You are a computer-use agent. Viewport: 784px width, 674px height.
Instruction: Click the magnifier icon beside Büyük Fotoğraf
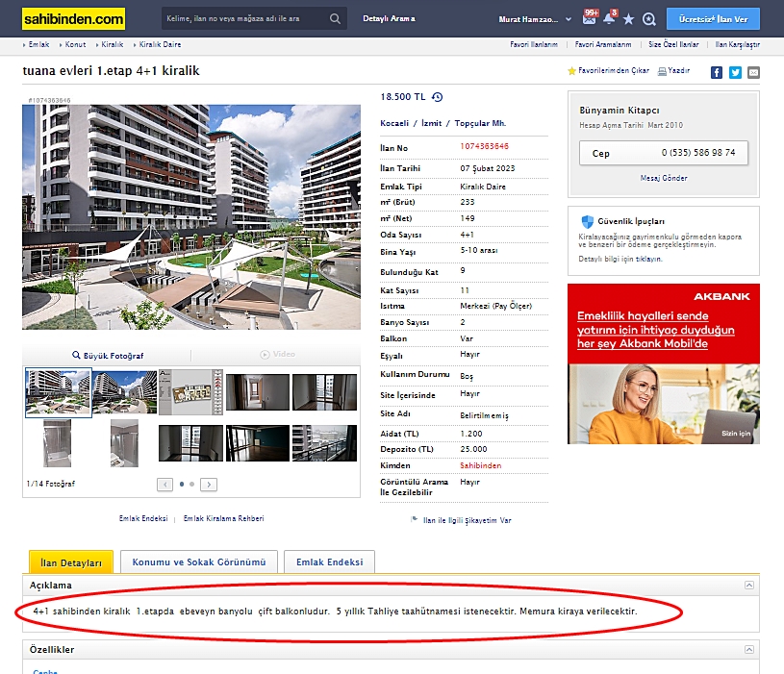(x=77, y=355)
